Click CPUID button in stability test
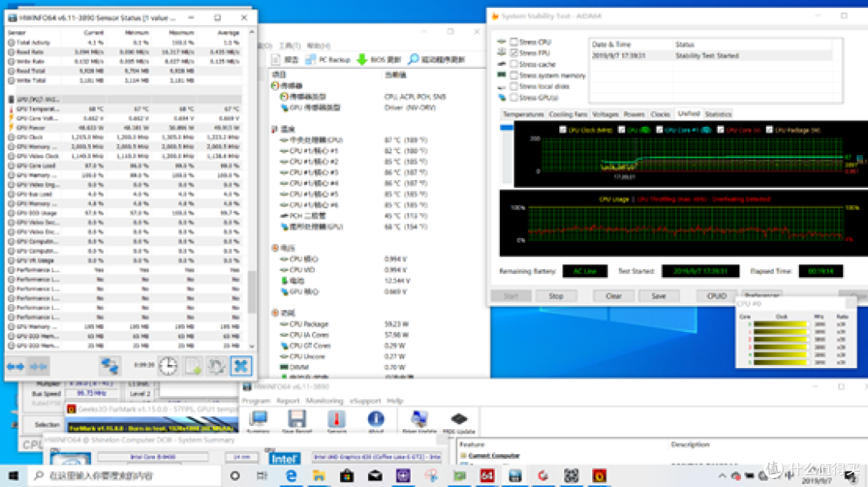The height and width of the screenshot is (487, 868). point(716,296)
